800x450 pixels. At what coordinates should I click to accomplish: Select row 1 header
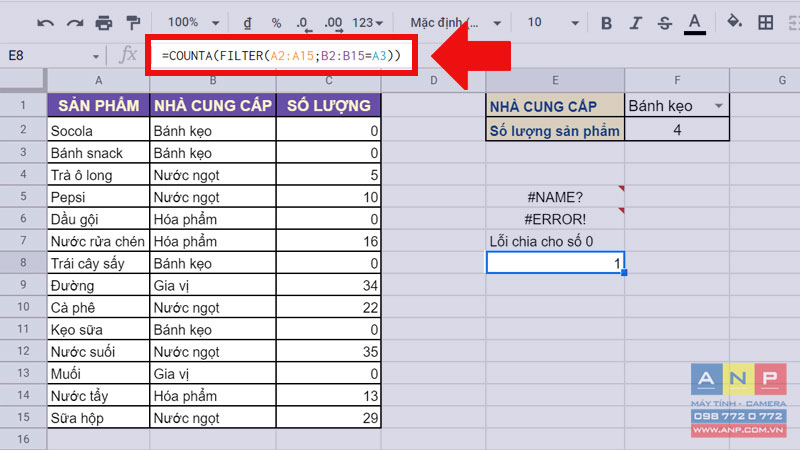point(23,105)
